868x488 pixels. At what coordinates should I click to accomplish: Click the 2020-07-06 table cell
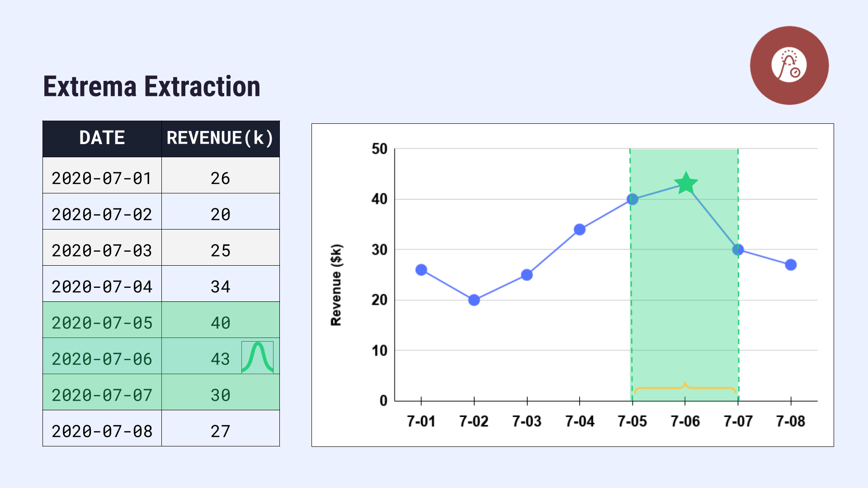point(102,359)
